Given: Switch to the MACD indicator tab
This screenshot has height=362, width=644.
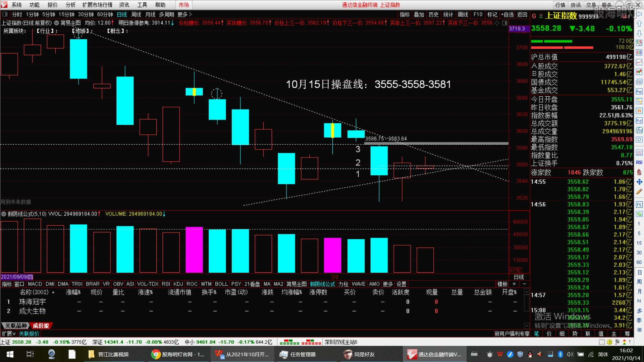Looking at the screenshot, I should 35,284.
